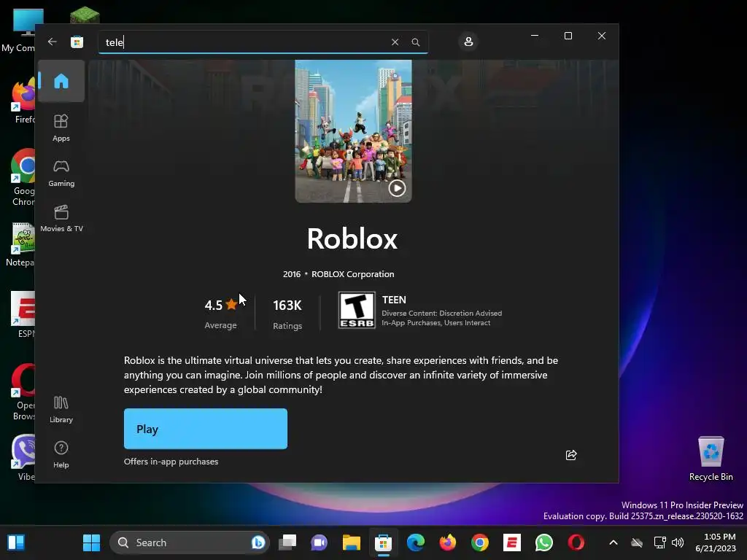Open the Home tab in Store sidebar
This screenshot has width=747, height=560.
[x=61, y=81]
